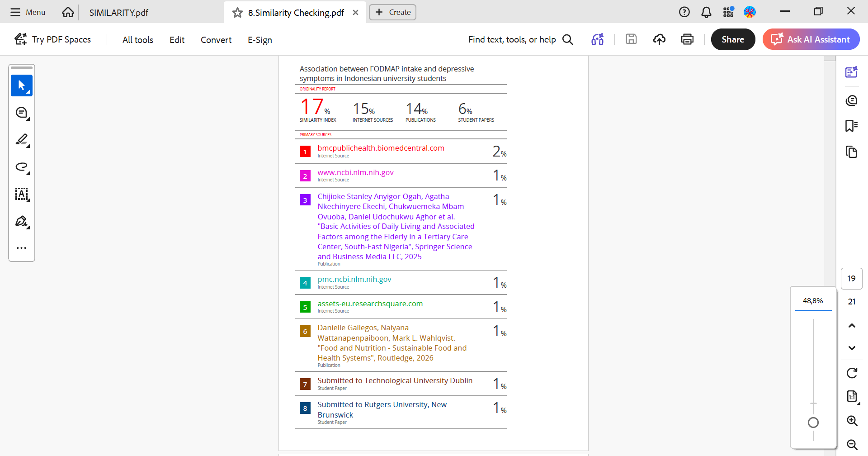Open the bookmarks panel
Image resolution: width=868 pixels, height=456 pixels.
851,126
